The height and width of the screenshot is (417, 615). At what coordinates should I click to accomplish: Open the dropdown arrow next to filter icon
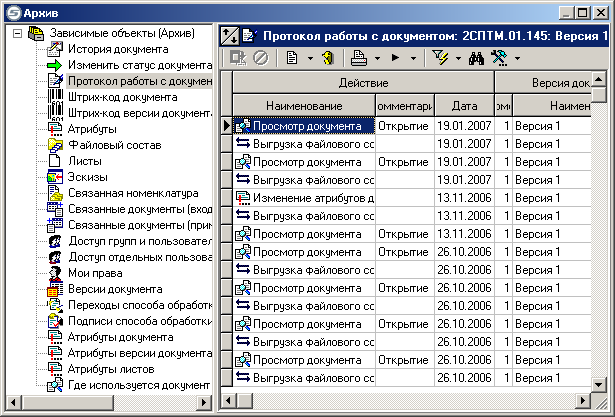456,60
